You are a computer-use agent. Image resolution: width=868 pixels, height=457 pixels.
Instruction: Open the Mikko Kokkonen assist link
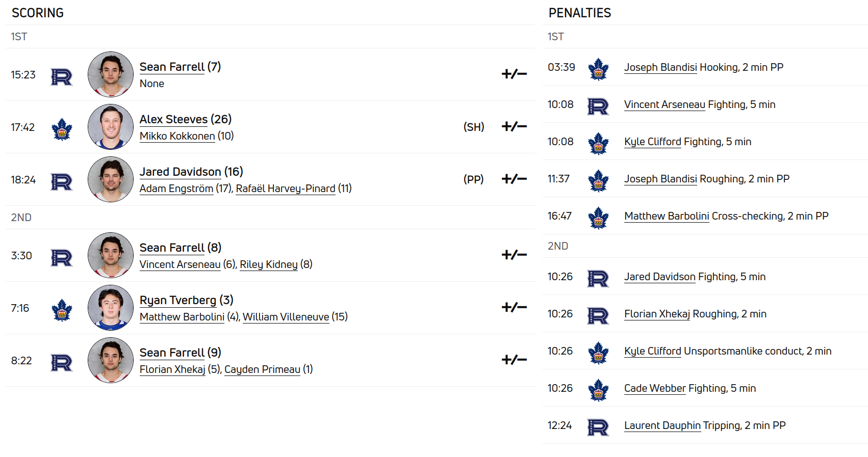click(177, 137)
